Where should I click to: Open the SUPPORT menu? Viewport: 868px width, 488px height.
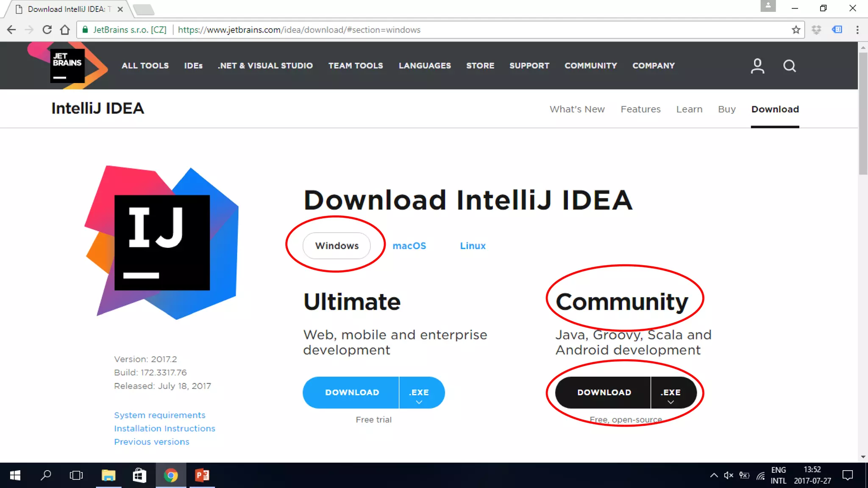click(x=529, y=66)
